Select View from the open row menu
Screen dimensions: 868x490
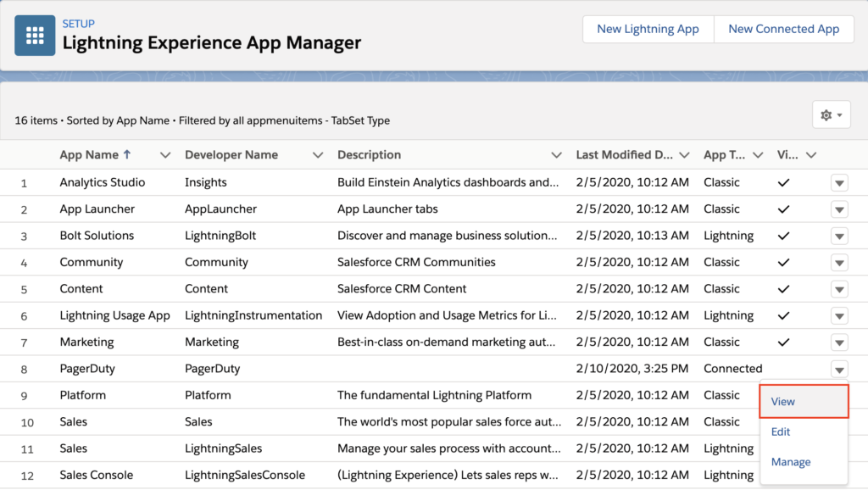click(782, 401)
